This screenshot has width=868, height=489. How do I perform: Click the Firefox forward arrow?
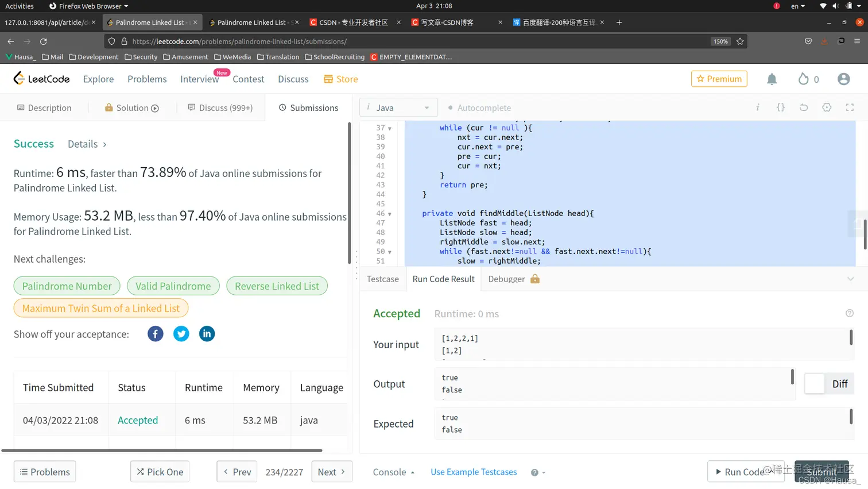tap(27, 41)
